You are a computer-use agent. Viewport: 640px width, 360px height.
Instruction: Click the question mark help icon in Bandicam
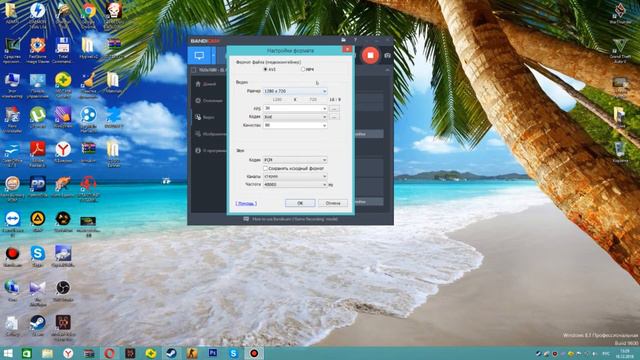coord(356,40)
